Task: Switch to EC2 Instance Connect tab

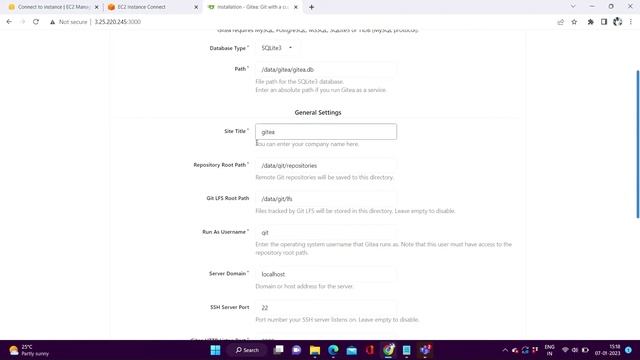Action: tap(153, 7)
